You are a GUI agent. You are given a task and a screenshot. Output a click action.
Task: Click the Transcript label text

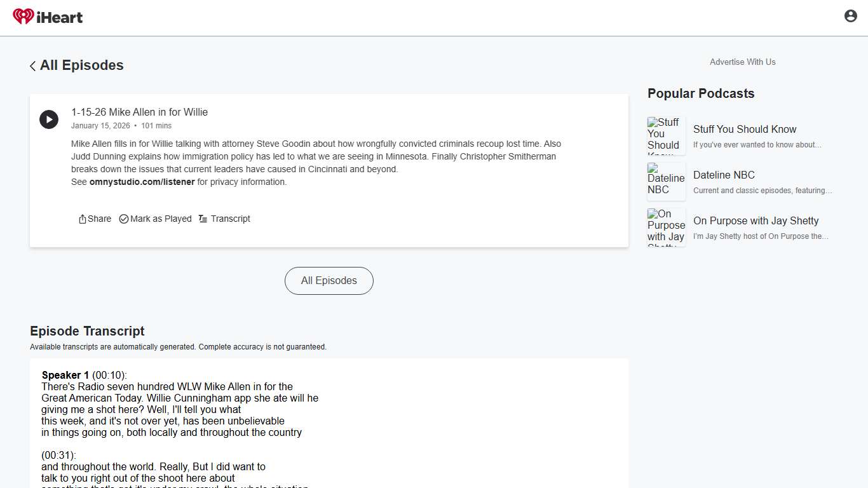click(230, 219)
